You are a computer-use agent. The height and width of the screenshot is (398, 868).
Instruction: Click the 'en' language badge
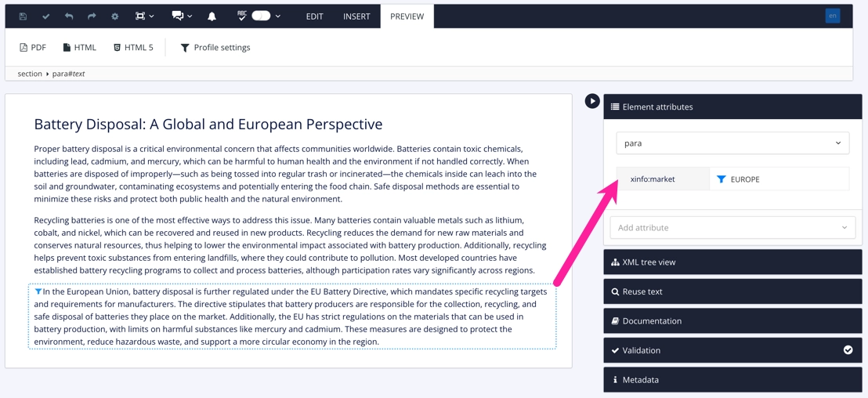[833, 16]
